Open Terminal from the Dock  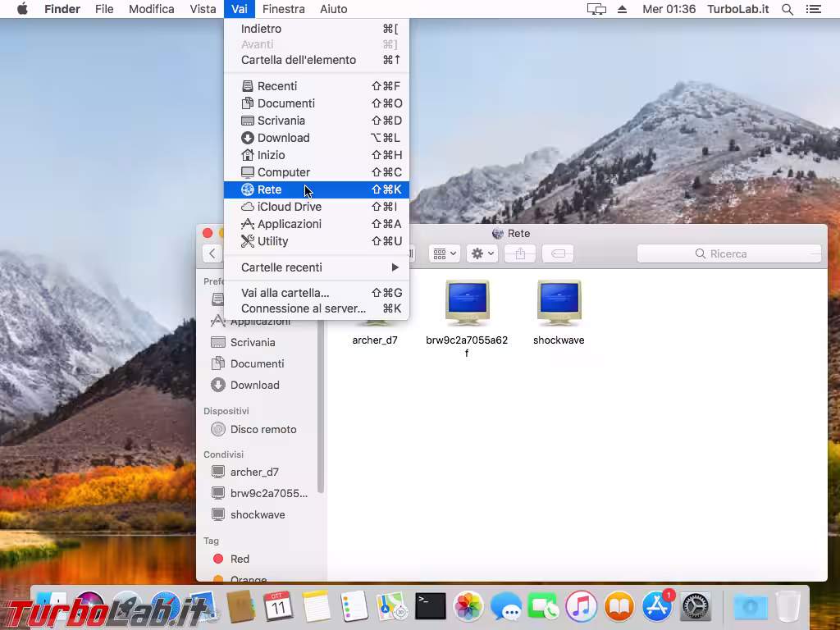click(430, 607)
